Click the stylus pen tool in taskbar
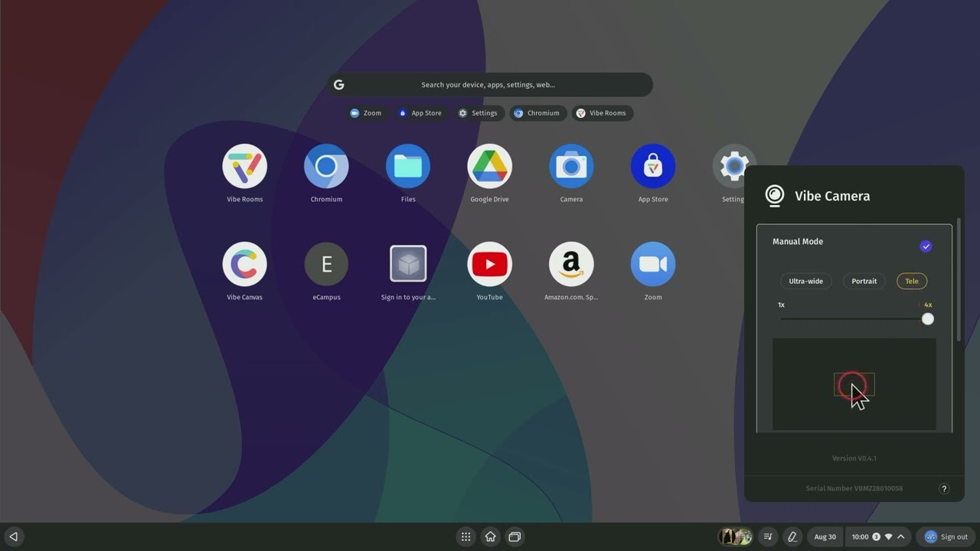Viewport: 980px width, 551px height. point(792,536)
